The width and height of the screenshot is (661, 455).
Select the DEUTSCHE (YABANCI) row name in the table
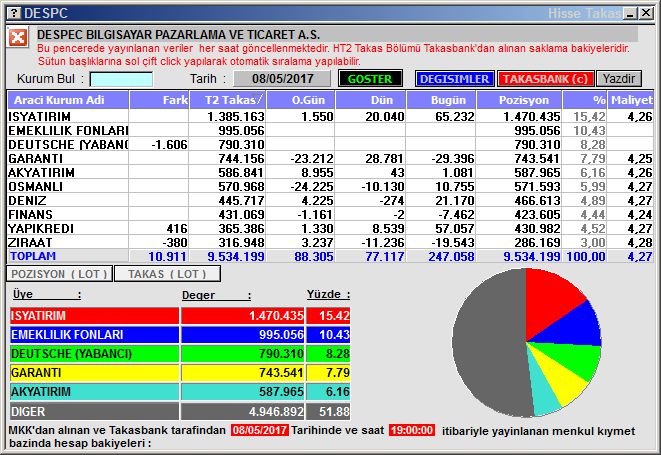68,145
